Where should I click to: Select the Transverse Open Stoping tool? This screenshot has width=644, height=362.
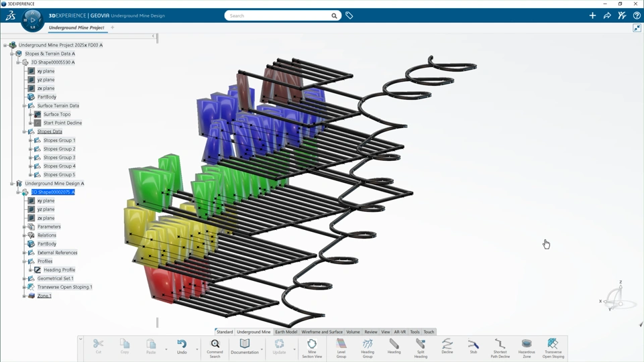[553, 348]
